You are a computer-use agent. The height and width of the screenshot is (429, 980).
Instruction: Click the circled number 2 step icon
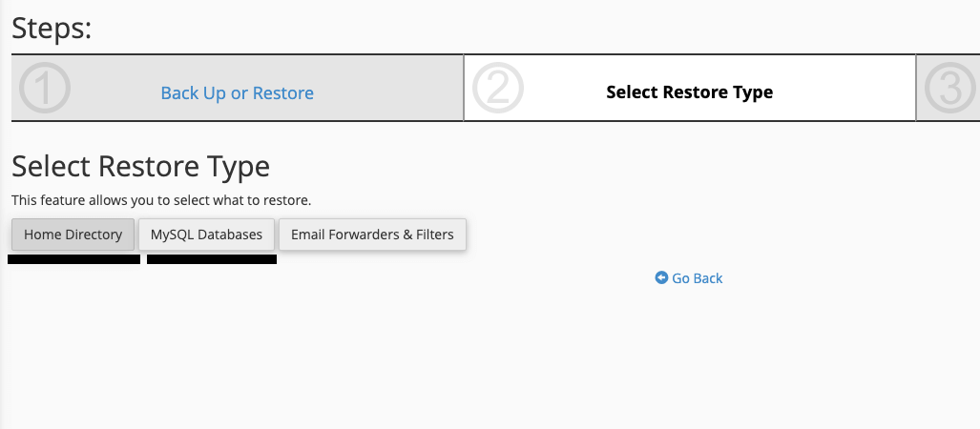coord(497,88)
